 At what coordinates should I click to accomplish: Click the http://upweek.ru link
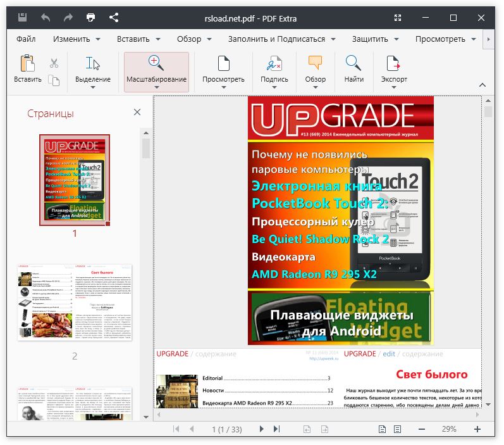[324, 358]
